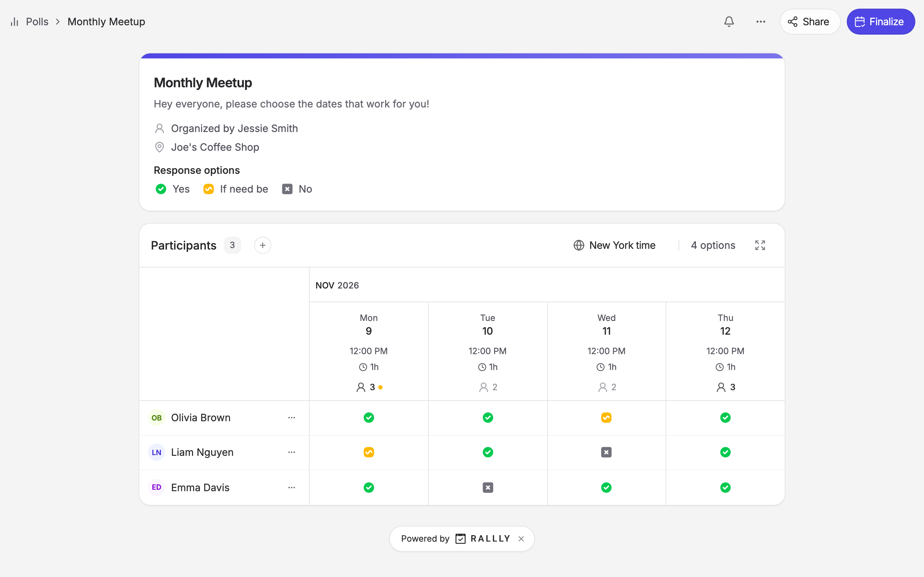Open the three-dot poll options menu
924x577 pixels.
pyautogui.click(x=760, y=22)
